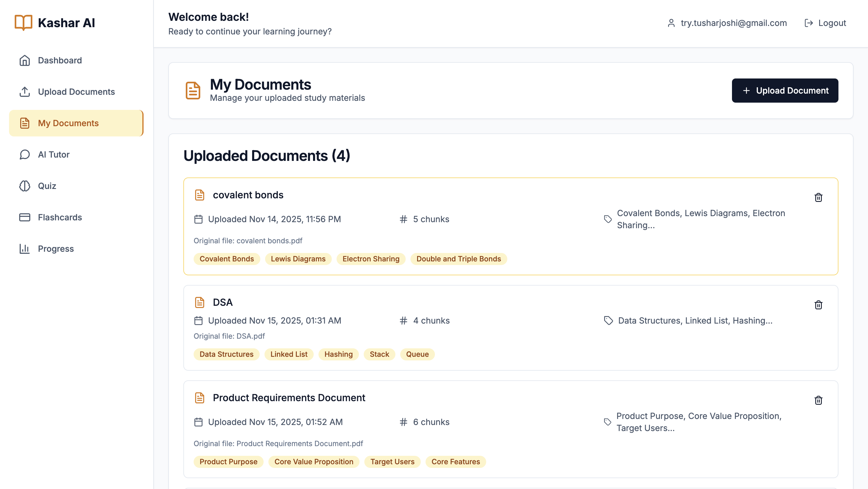The image size is (868, 489).
Task: Click the text 'Original file: covalent bonds.pdf'
Action: coord(248,241)
